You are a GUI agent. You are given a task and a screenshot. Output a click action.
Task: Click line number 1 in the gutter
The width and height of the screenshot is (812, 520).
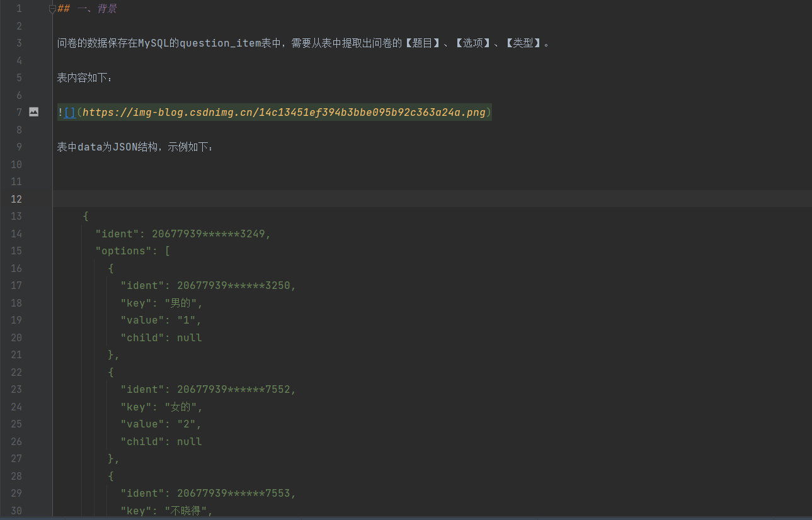coord(19,9)
